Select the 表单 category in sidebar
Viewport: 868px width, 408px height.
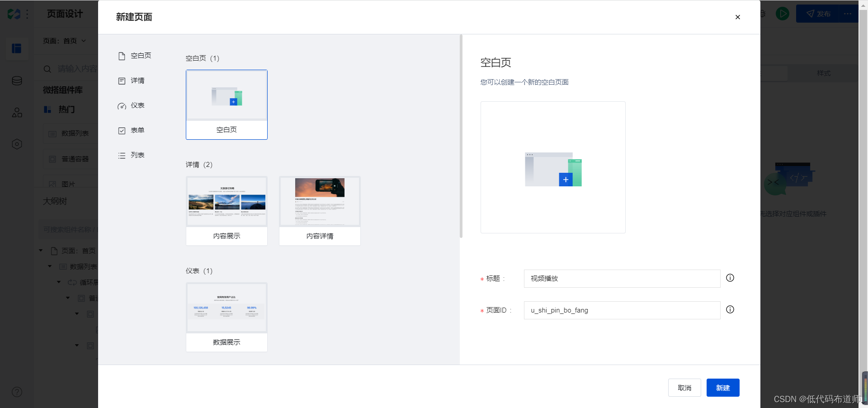click(132, 130)
